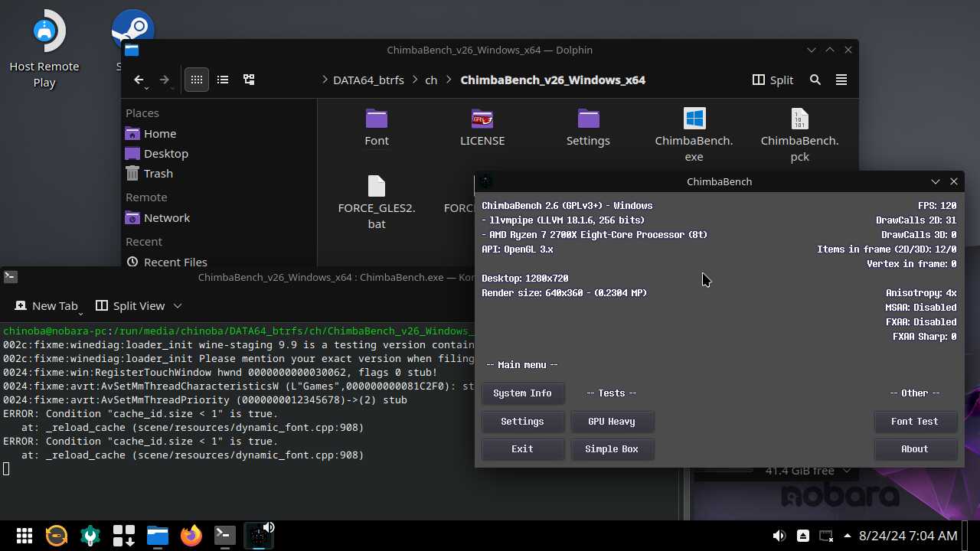Open New Tab in Konsole
The image size is (980, 551).
point(47,305)
